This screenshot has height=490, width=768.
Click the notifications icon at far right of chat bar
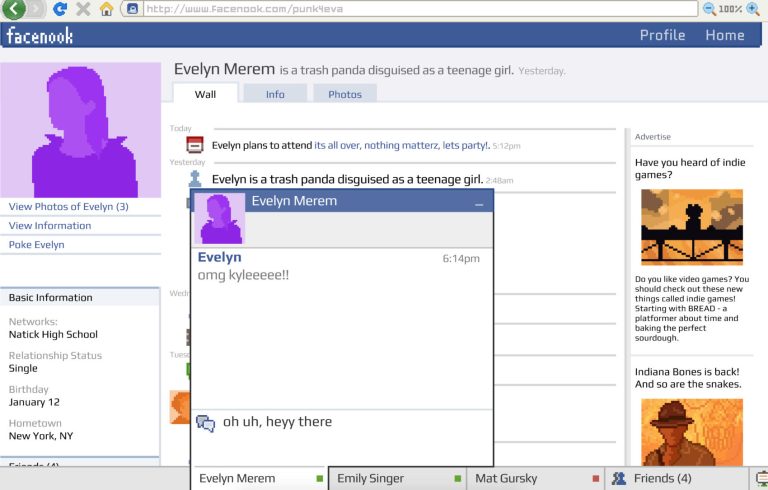762,478
